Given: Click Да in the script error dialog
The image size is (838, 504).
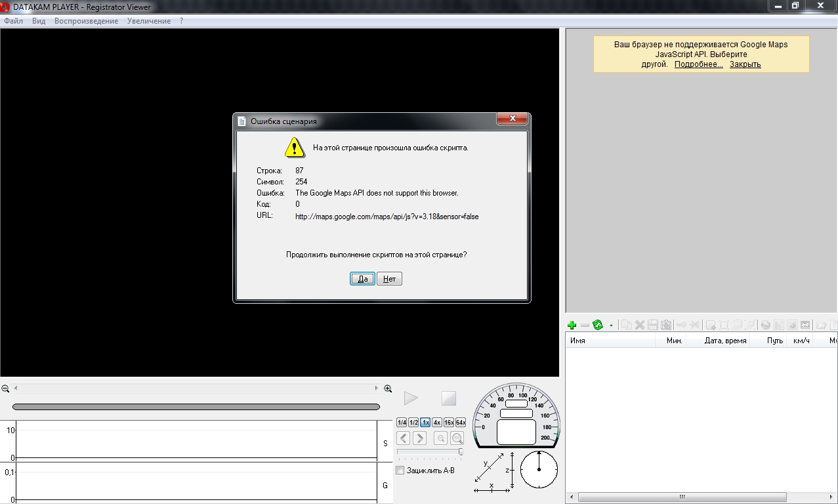Looking at the screenshot, I should (x=362, y=279).
